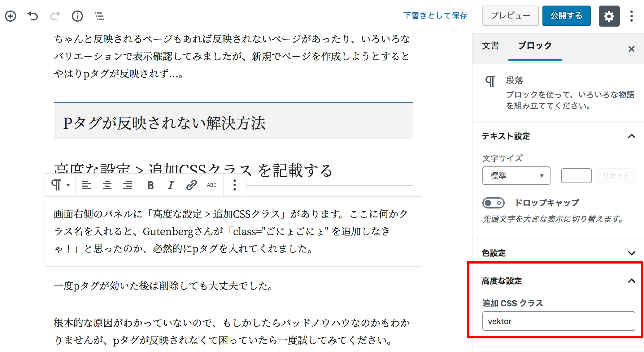Click 下書きとして保存 link

click(435, 15)
